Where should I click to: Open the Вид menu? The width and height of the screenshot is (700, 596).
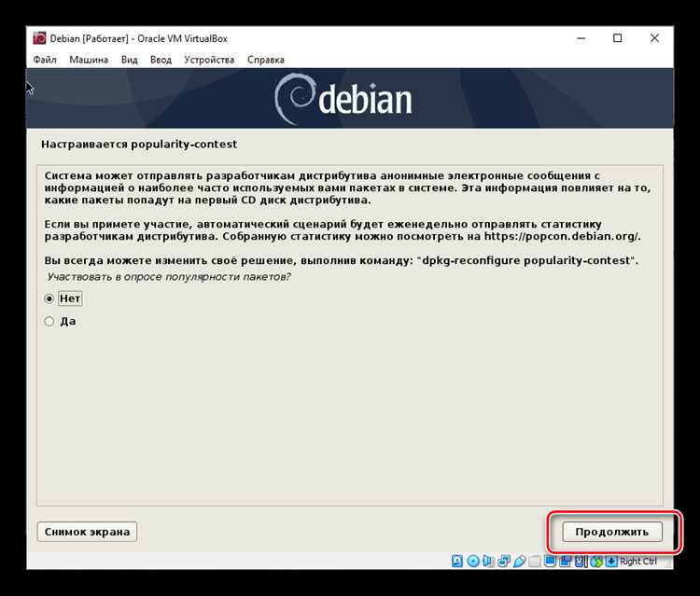point(129,60)
